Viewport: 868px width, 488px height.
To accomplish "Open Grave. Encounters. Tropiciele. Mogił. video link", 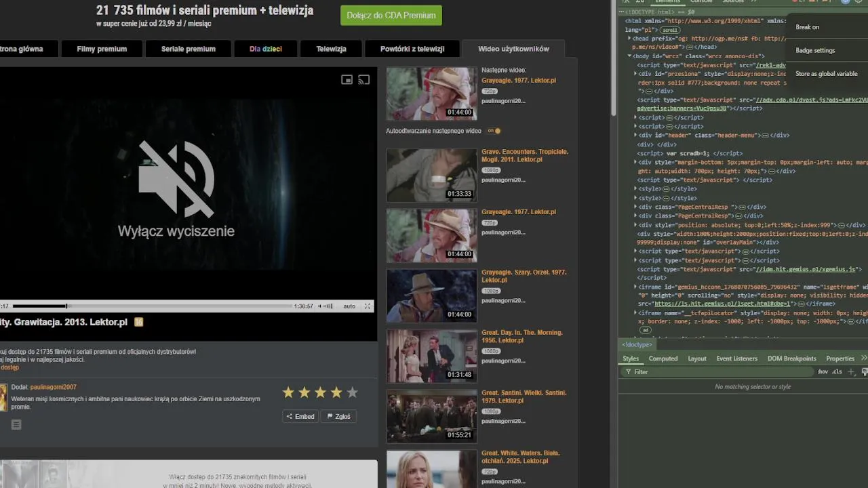I will [525, 156].
